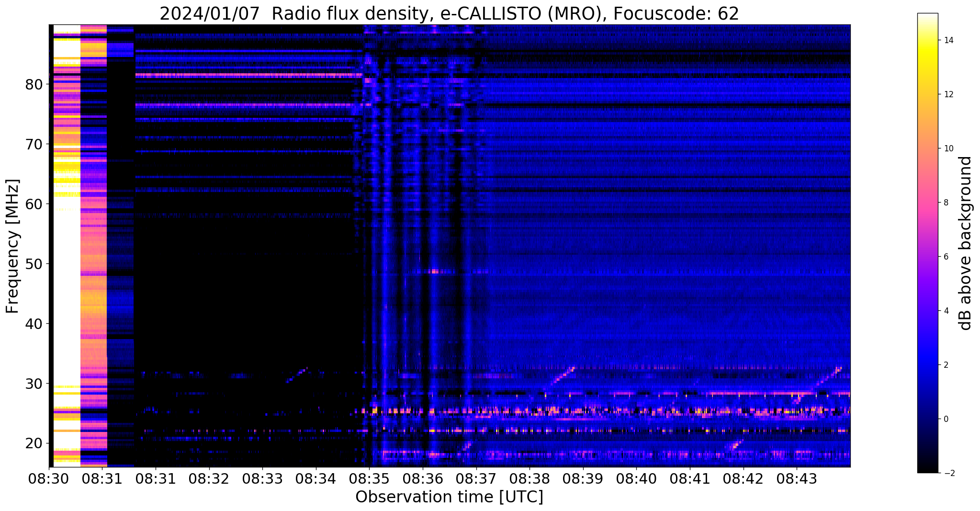Click the 08:33 time tick label
Image resolution: width=980 pixels, height=511 pixels.
pos(262,478)
